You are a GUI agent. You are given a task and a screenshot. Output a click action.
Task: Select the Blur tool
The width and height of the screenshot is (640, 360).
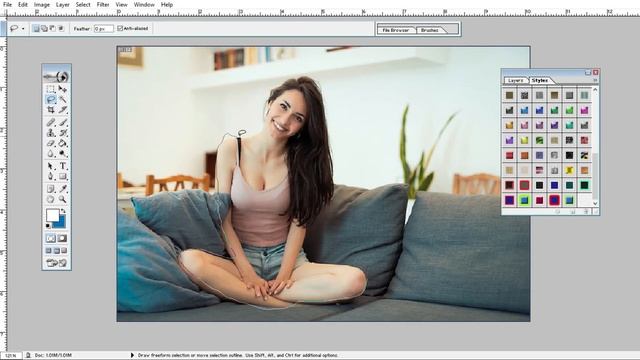coord(51,154)
